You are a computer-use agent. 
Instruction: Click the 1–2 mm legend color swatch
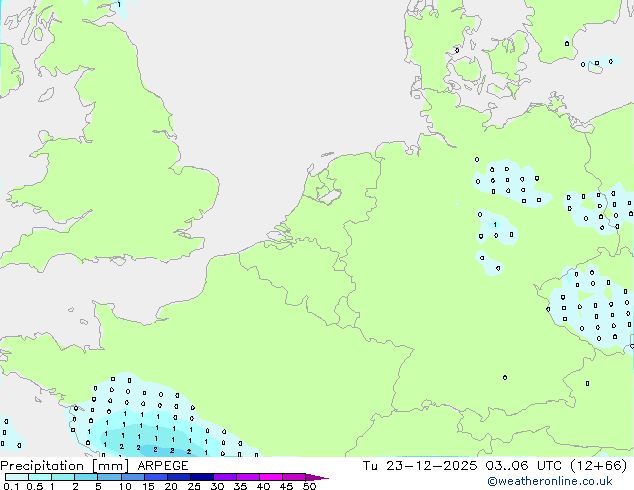pyautogui.click(x=63, y=477)
